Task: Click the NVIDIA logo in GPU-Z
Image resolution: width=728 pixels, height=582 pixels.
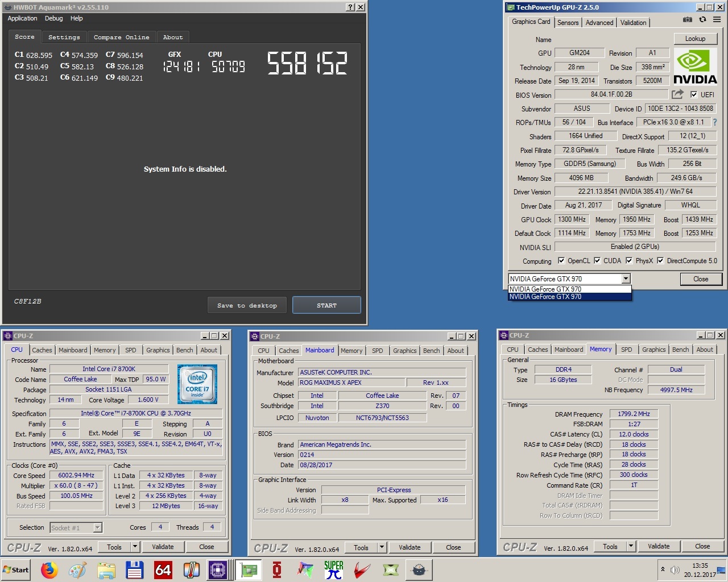Action: coord(694,67)
